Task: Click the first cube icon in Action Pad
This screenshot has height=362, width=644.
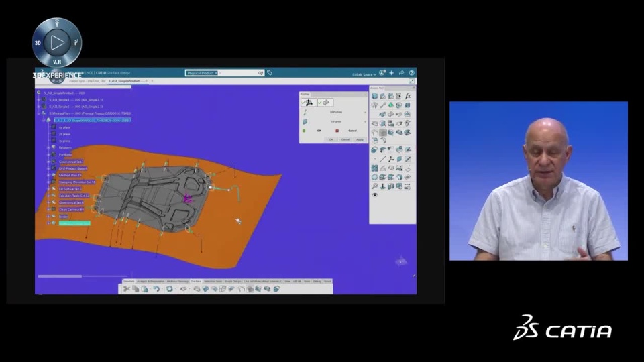Action: (374, 96)
